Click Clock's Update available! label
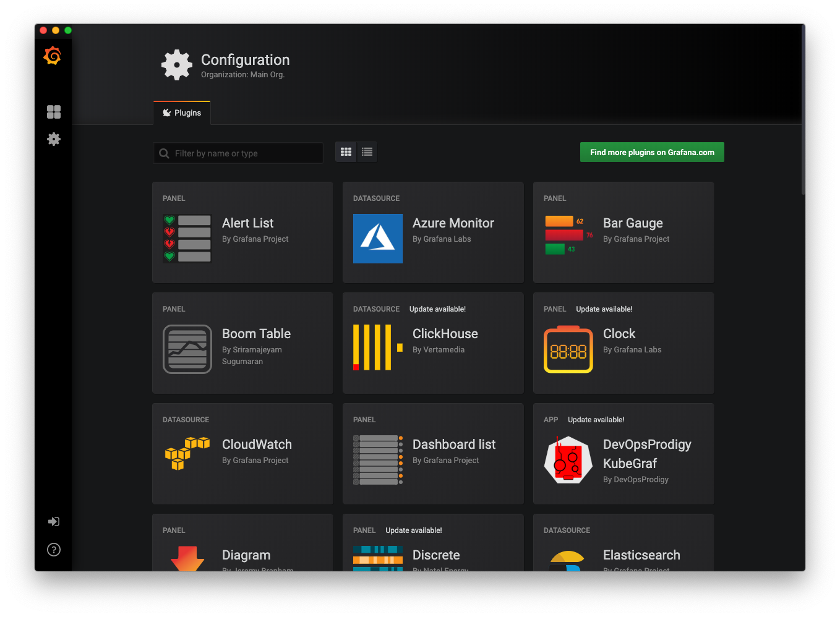 click(x=604, y=309)
